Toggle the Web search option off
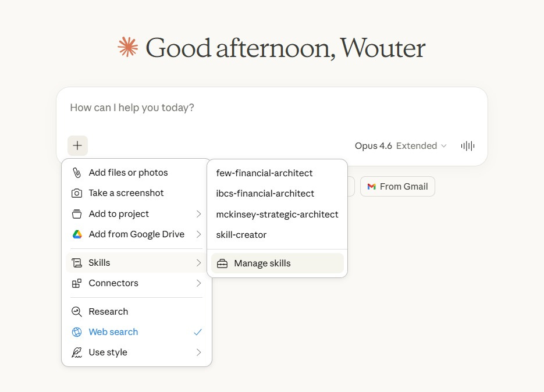This screenshot has width=544, height=392. (136, 332)
